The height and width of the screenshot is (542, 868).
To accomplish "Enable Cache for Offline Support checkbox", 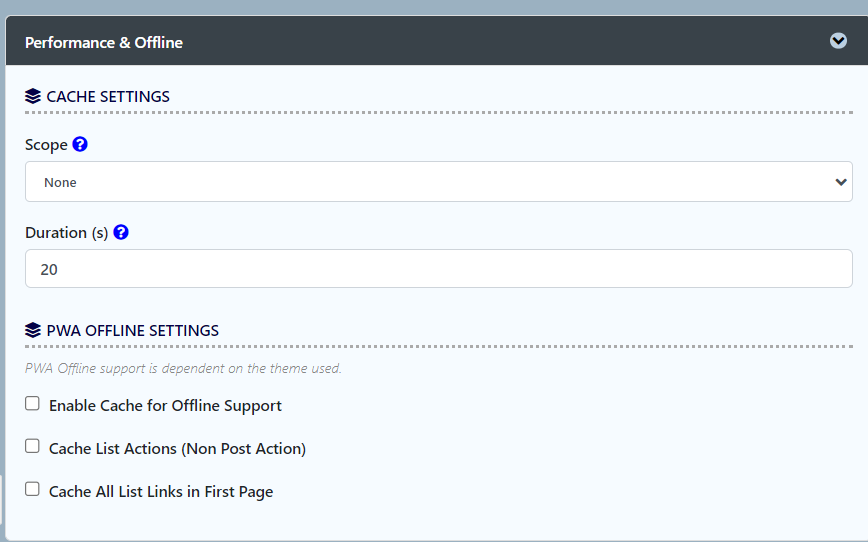I will click(32, 404).
